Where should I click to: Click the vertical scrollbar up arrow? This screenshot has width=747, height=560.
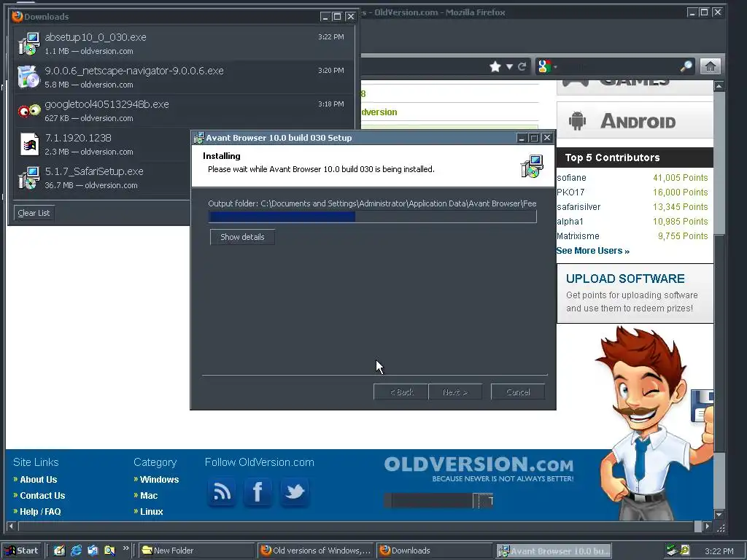719,86
